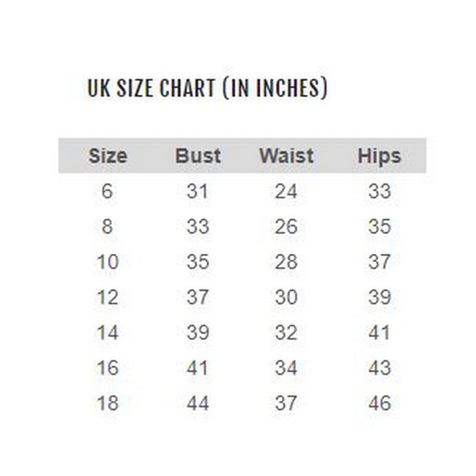Select size 6 in the Size column
476x476 pixels.
point(108,192)
